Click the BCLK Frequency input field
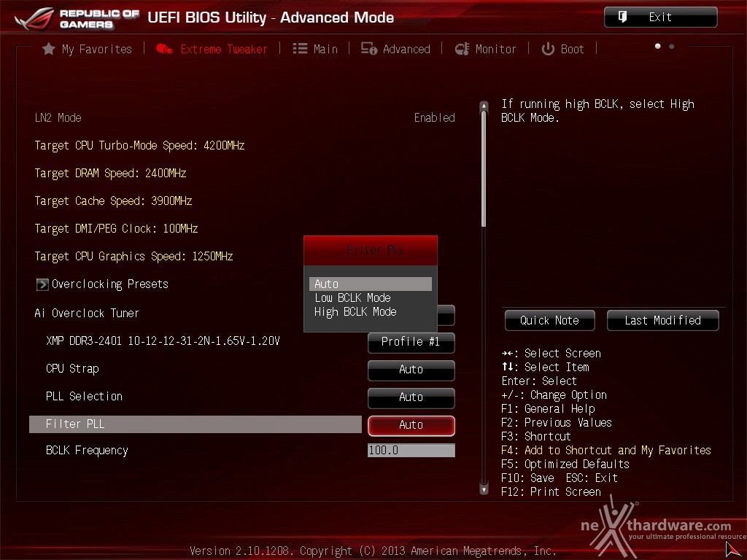Image resolution: width=747 pixels, height=560 pixels. click(x=411, y=451)
